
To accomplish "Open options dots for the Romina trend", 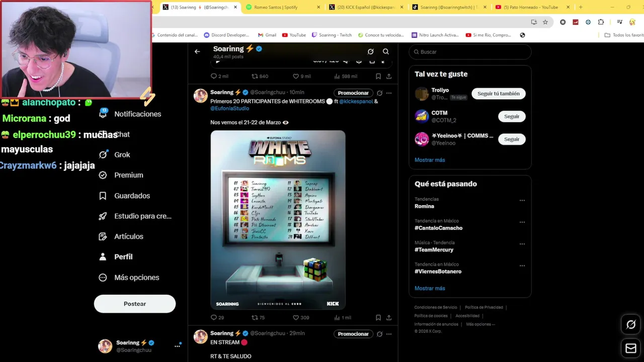I will tap(522, 200).
